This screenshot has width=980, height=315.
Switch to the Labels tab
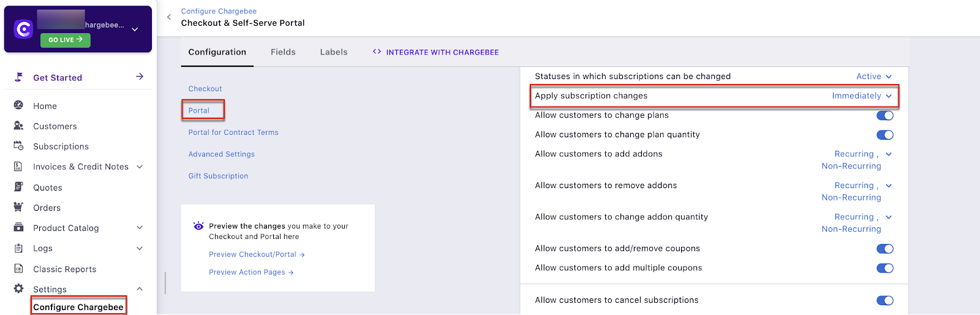coord(334,52)
